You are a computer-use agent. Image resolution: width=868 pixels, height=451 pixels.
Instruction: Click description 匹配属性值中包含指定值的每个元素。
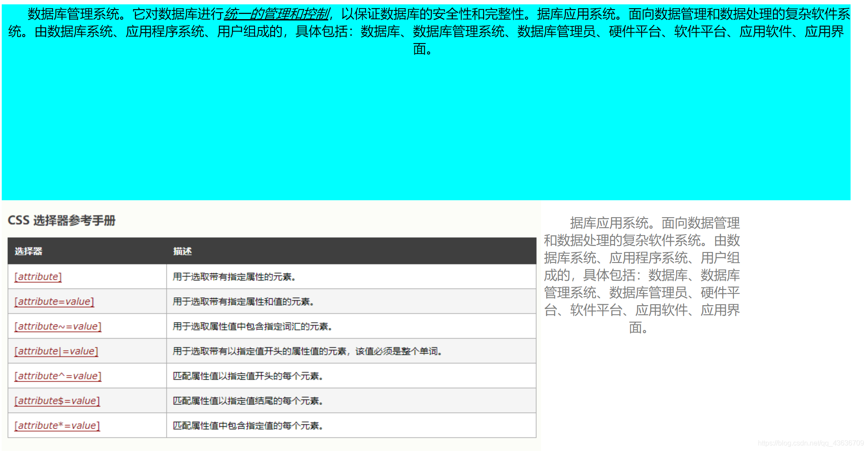pyautogui.click(x=248, y=426)
